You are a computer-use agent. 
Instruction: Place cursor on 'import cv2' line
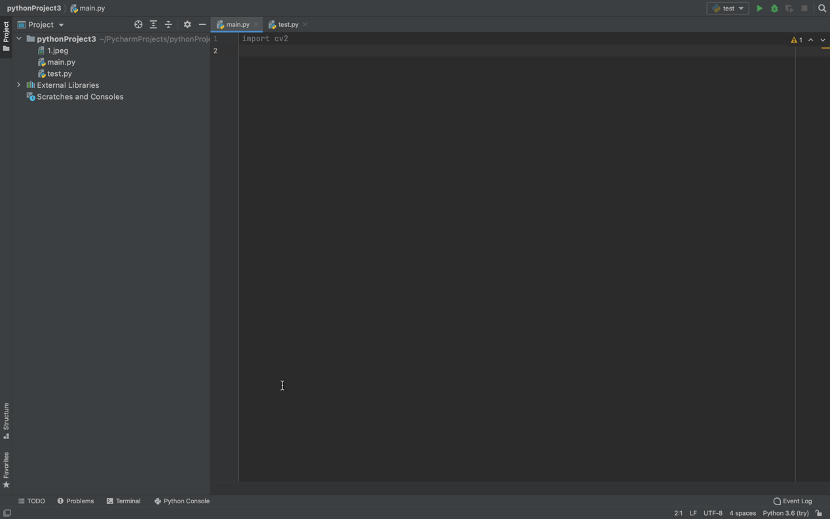265,39
